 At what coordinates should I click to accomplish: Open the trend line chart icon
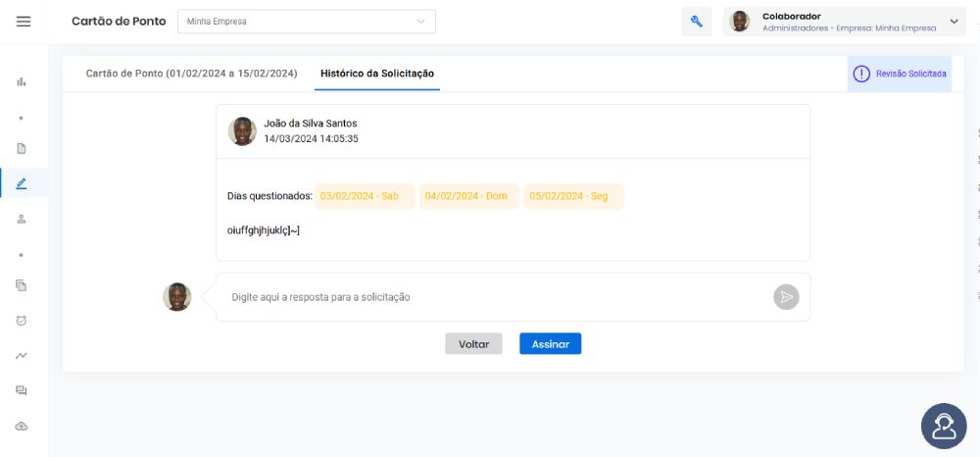click(x=22, y=356)
